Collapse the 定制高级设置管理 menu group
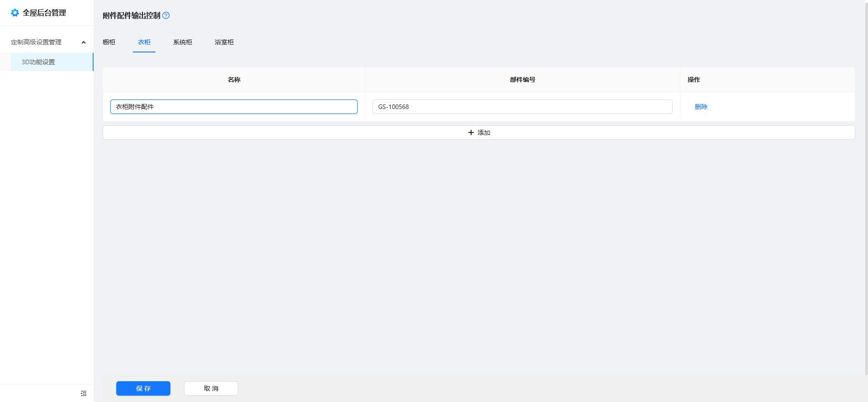 (x=83, y=42)
